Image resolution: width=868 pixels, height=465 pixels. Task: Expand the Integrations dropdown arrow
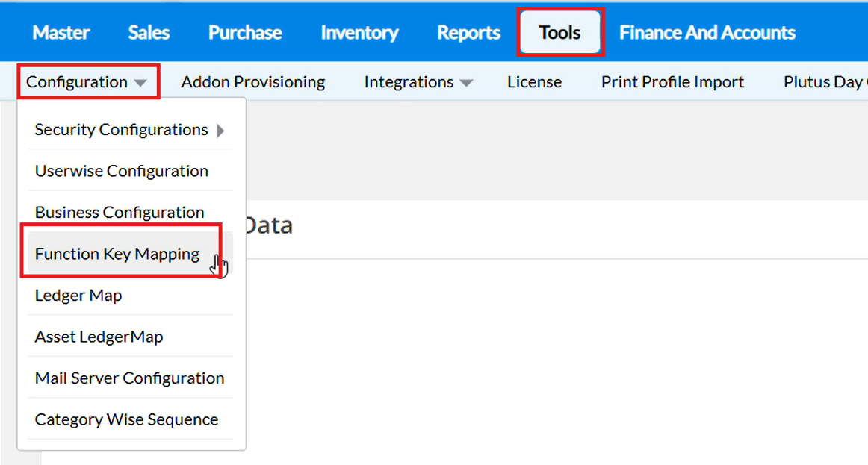coord(466,83)
